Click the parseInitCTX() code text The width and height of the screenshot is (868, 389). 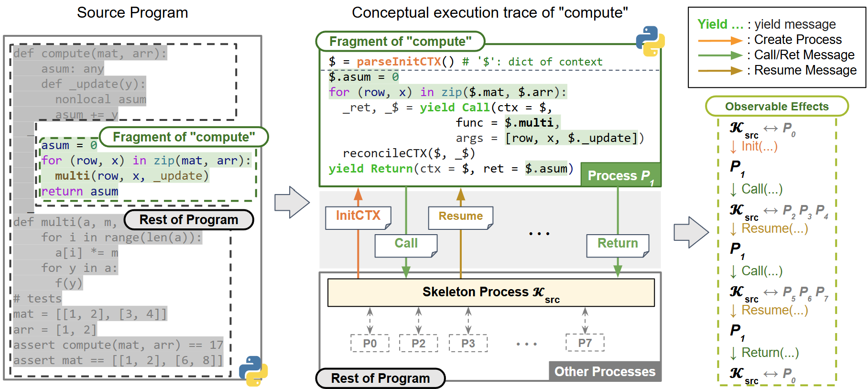(405, 62)
